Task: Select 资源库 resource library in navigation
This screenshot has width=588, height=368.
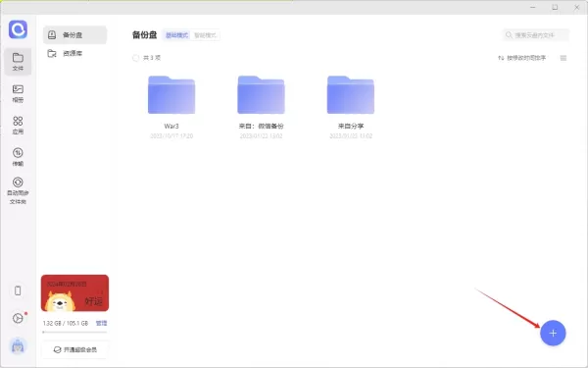Action: click(74, 53)
